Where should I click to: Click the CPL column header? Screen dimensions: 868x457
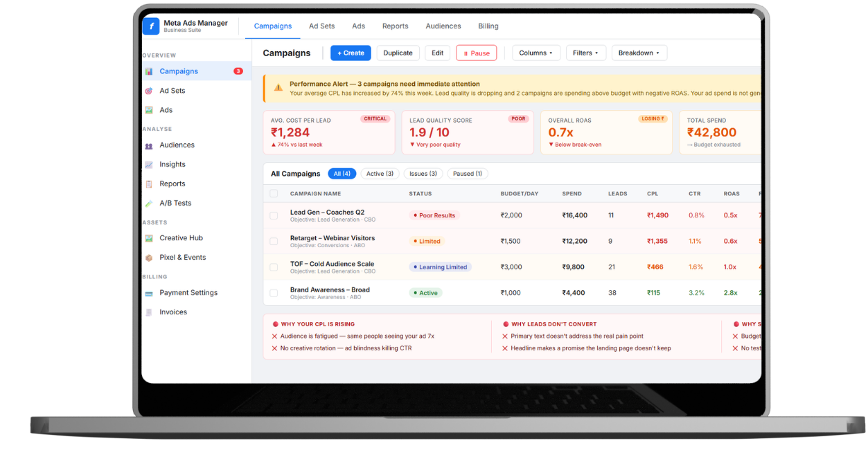click(x=653, y=194)
